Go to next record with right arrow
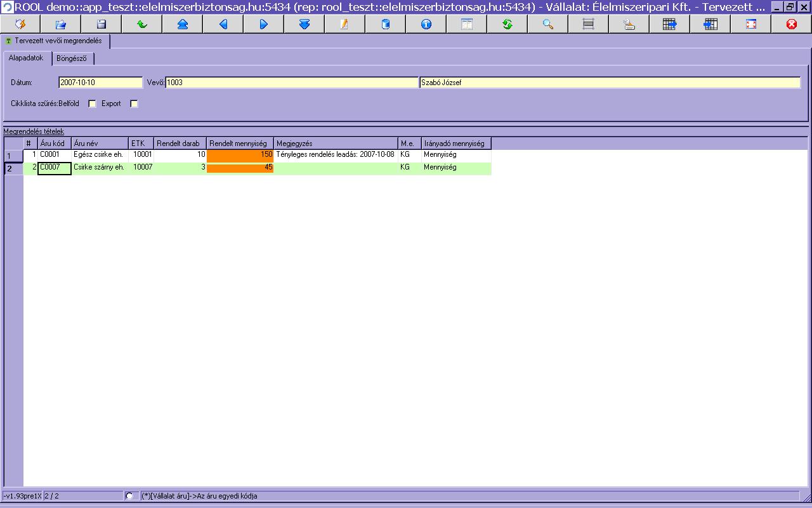The width and height of the screenshot is (812, 508). tap(264, 24)
